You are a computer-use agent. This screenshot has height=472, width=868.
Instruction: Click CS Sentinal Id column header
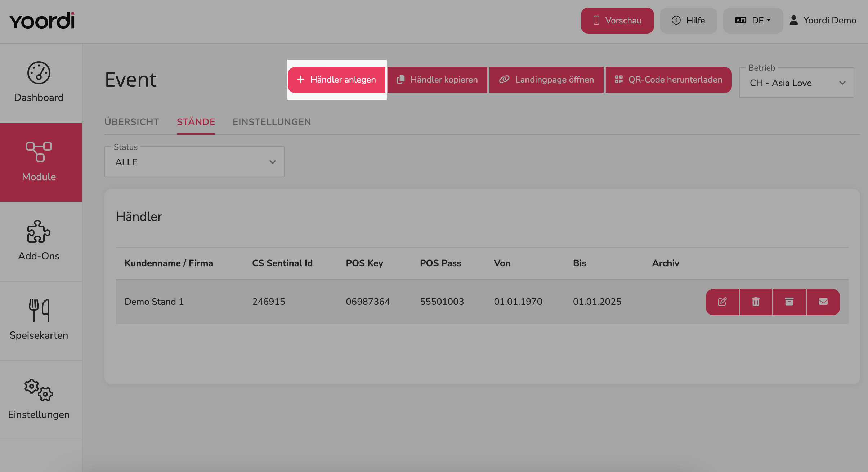click(282, 263)
